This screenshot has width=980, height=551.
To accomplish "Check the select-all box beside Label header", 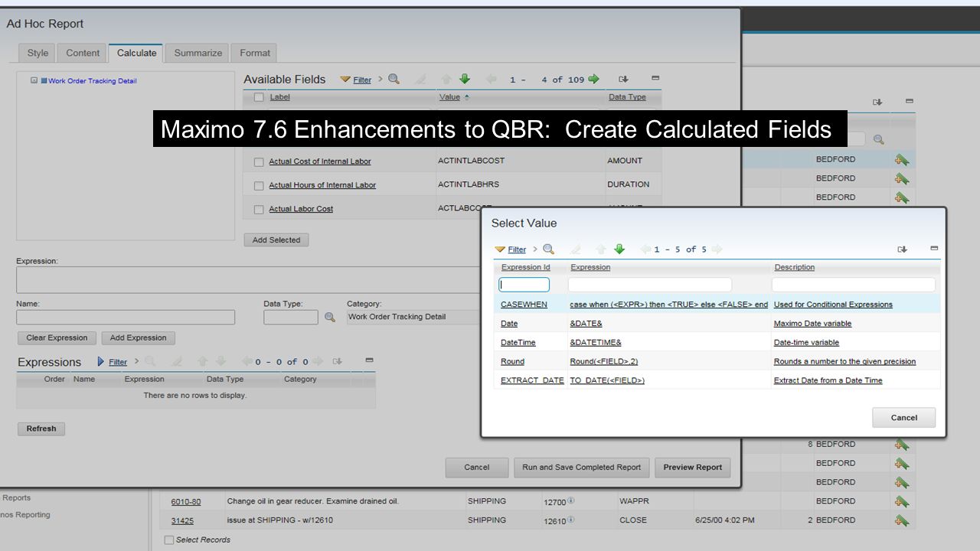I will coord(259,97).
